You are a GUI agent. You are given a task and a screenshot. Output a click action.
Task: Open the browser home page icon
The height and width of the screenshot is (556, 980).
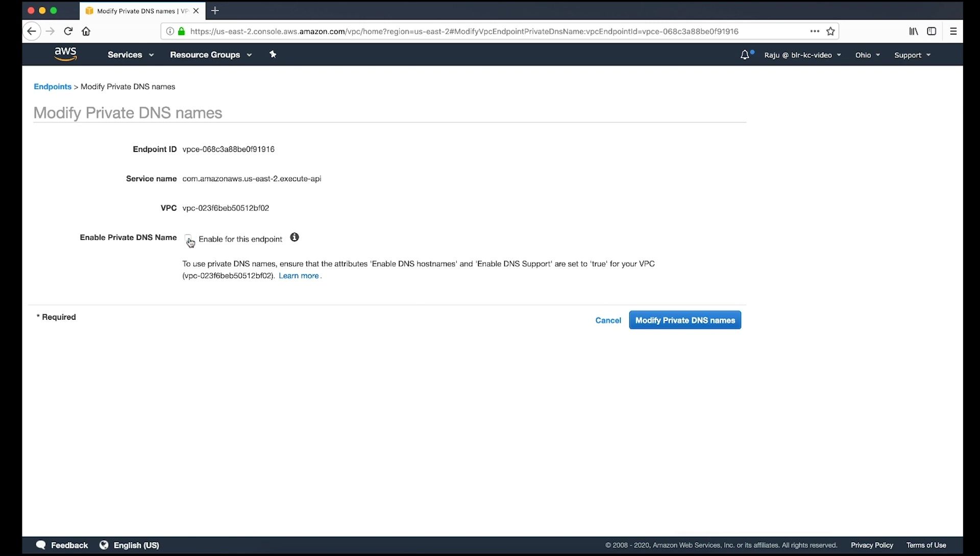[x=86, y=31]
